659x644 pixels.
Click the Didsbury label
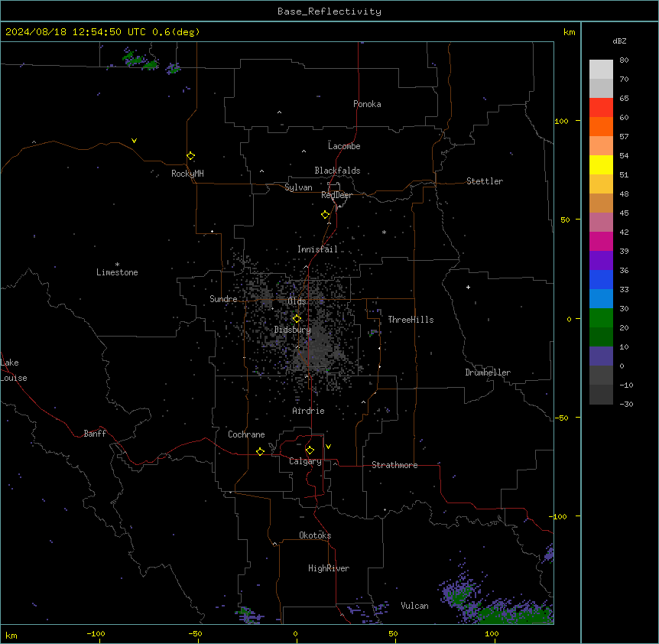[293, 330]
